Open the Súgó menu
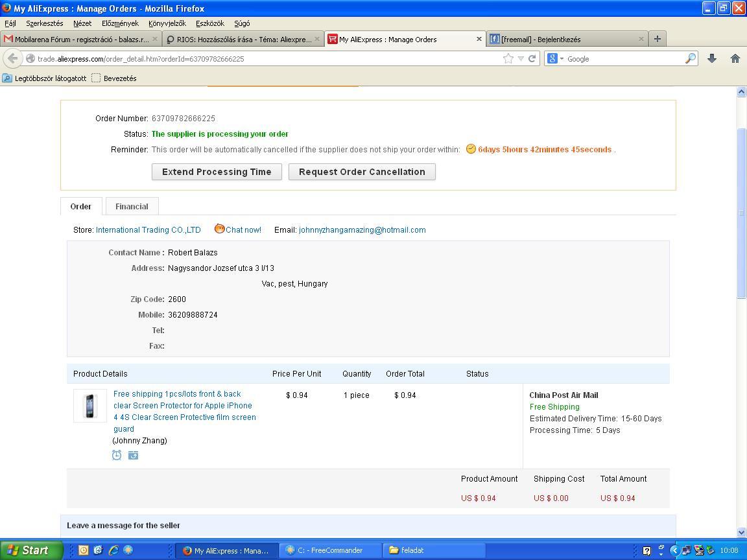This screenshot has width=747, height=560. pyautogui.click(x=242, y=23)
